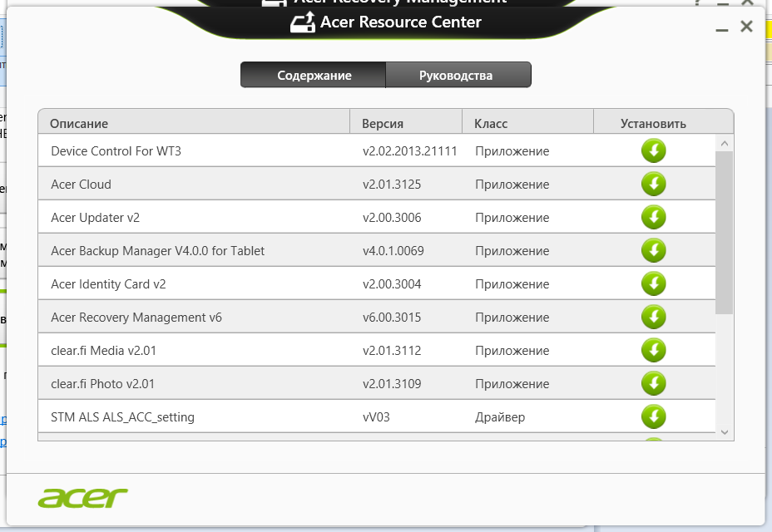Switch to the Содержание tab
The height and width of the screenshot is (532, 772).
pos(313,76)
